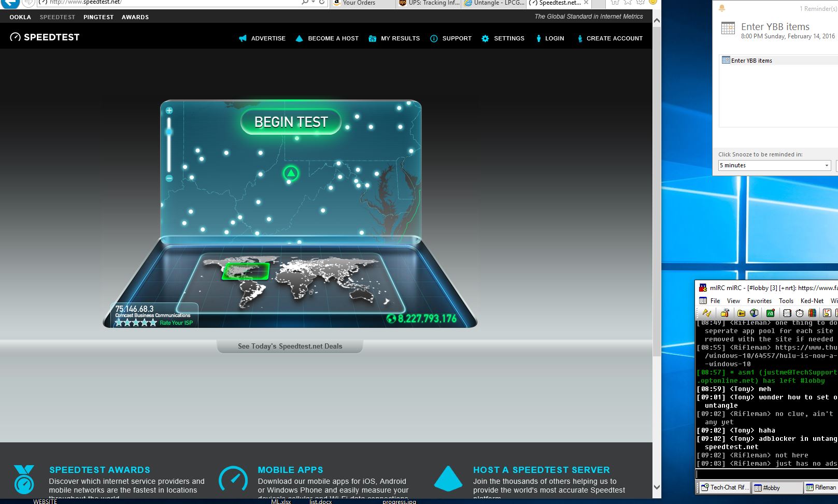Screen dimensions: 838x504
Task: Select the recommended server triangle marker on map
Action: click(x=291, y=173)
